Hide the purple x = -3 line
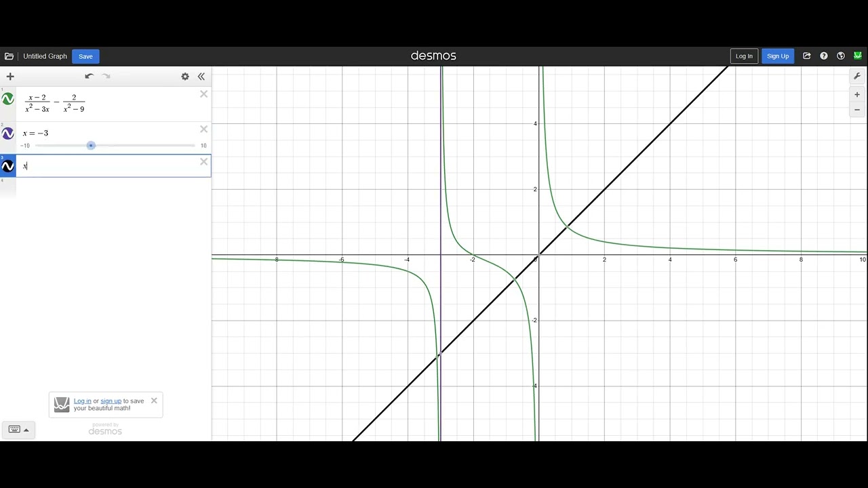This screenshot has height=488, width=868. (8, 134)
